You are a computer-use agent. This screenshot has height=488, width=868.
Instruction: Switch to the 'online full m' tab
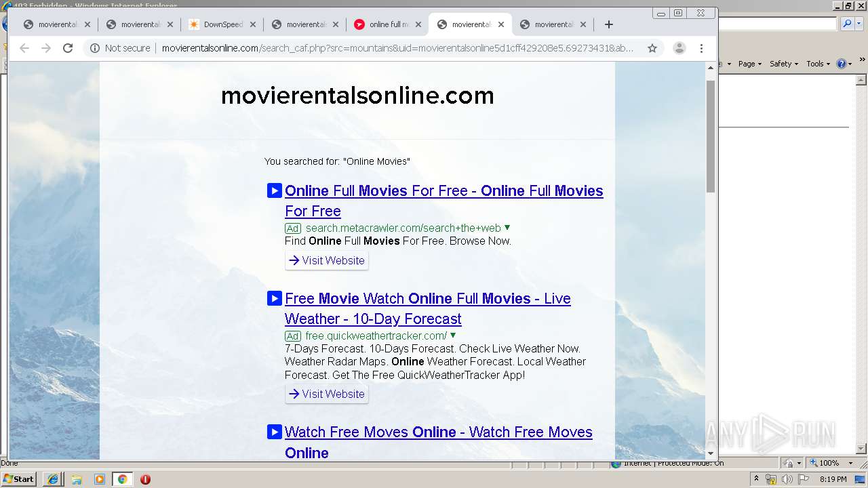click(389, 24)
